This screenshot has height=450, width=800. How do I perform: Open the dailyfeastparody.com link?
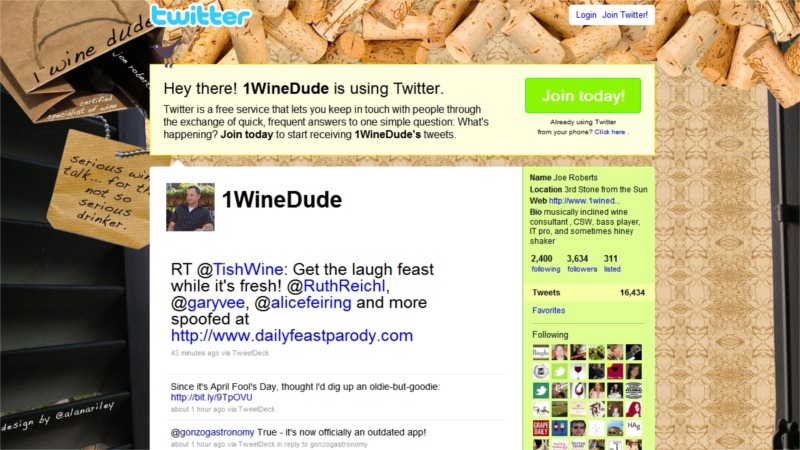pyautogui.click(x=292, y=336)
